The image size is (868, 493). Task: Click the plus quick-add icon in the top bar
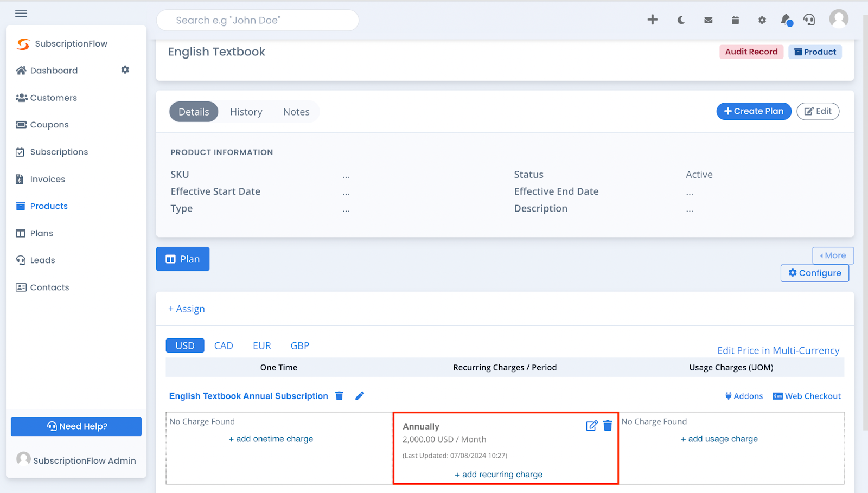point(653,20)
